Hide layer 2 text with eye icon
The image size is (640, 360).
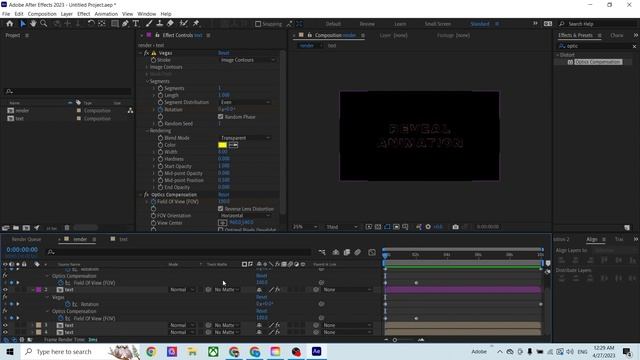(5, 290)
